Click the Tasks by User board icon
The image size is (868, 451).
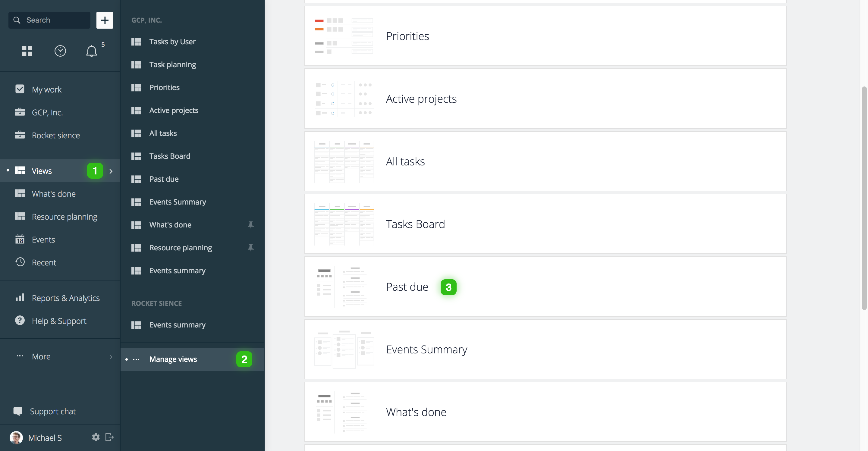(x=136, y=42)
